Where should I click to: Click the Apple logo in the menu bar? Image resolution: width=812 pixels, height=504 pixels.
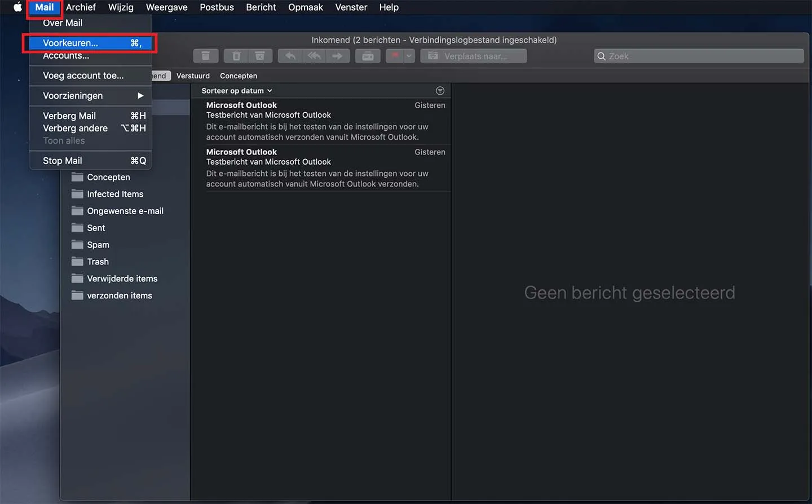click(x=16, y=7)
